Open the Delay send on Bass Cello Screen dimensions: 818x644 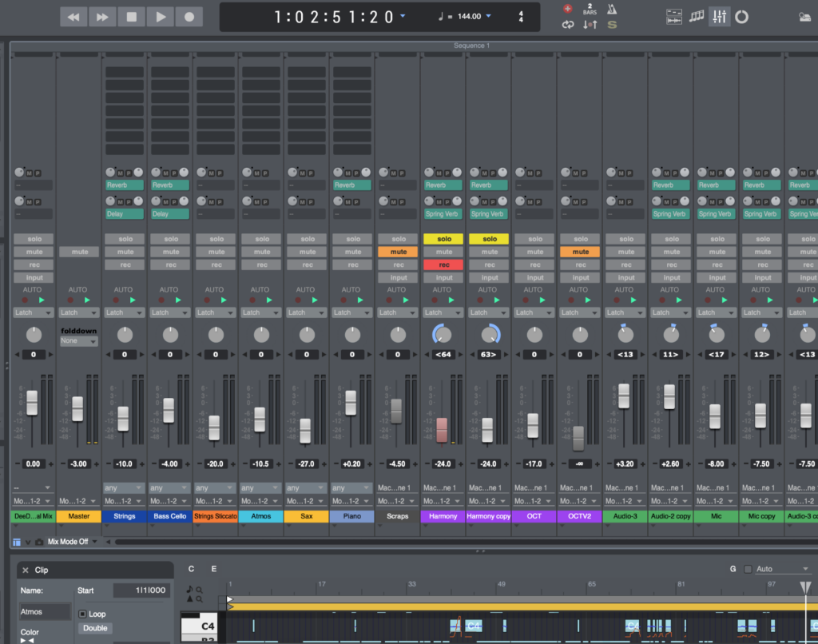[x=170, y=214]
